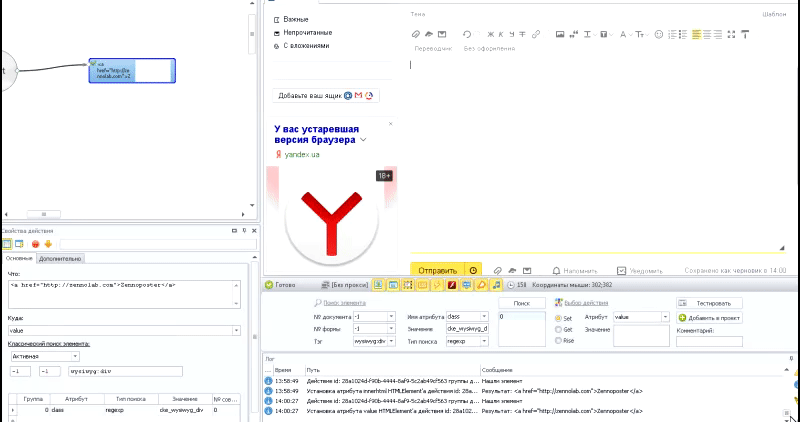Align text left (highlighted alignment icon)
800x422 pixels.
696,35
